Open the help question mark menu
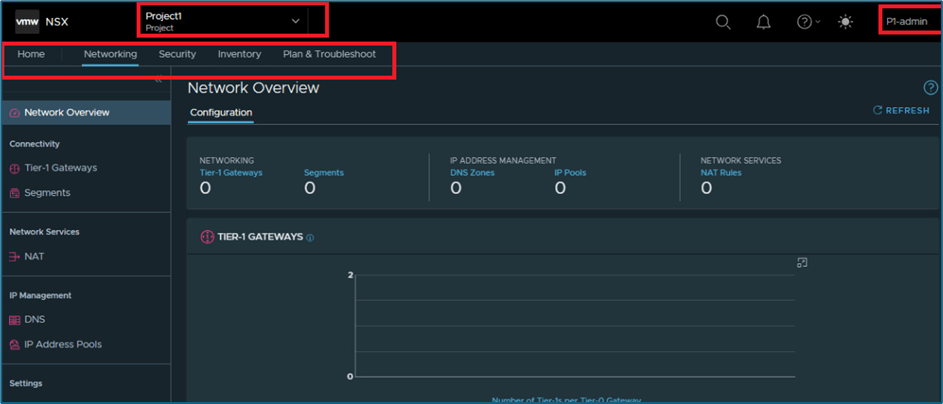 click(x=806, y=22)
